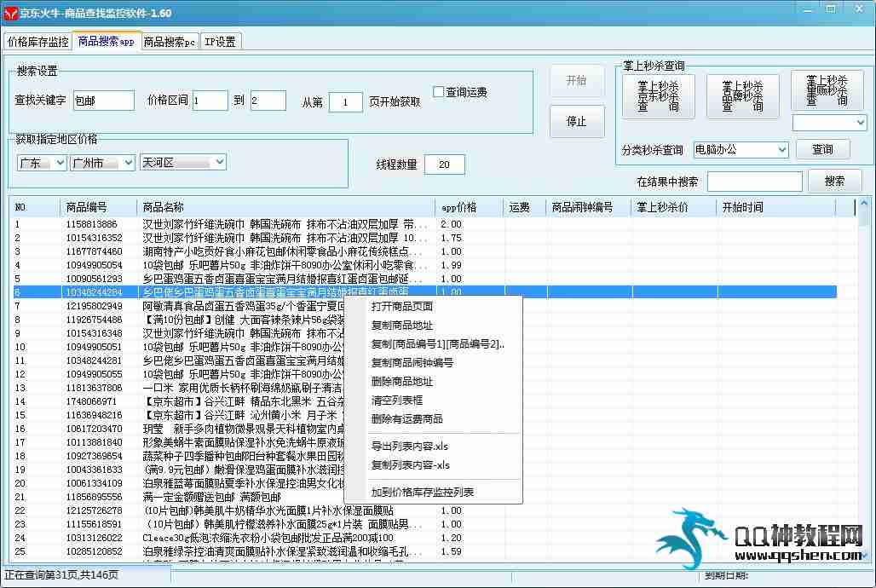This screenshot has height=588, width=876.
Task: Focus the 在结果中搜索 text field
Action: pyautogui.click(x=755, y=182)
